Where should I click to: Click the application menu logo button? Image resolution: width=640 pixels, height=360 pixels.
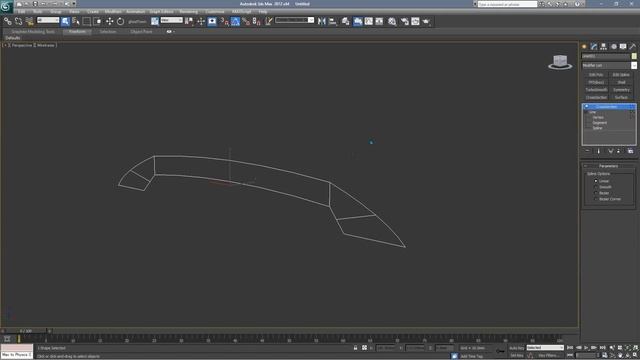[6, 6]
